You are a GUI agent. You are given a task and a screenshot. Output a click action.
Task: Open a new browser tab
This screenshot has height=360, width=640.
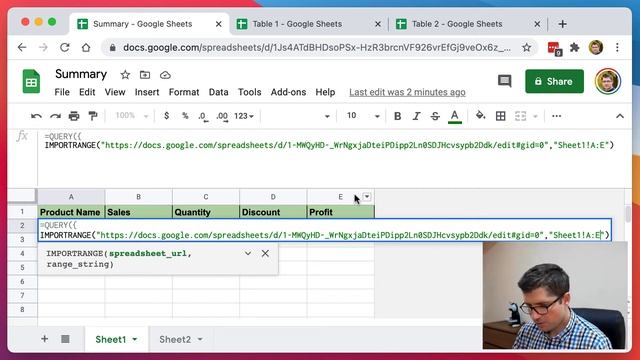[562, 24]
